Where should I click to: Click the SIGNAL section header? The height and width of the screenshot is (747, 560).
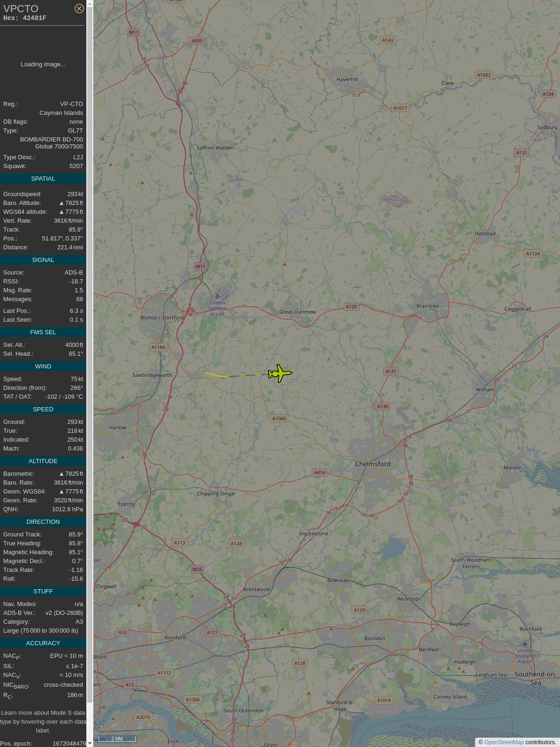coord(43,260)
